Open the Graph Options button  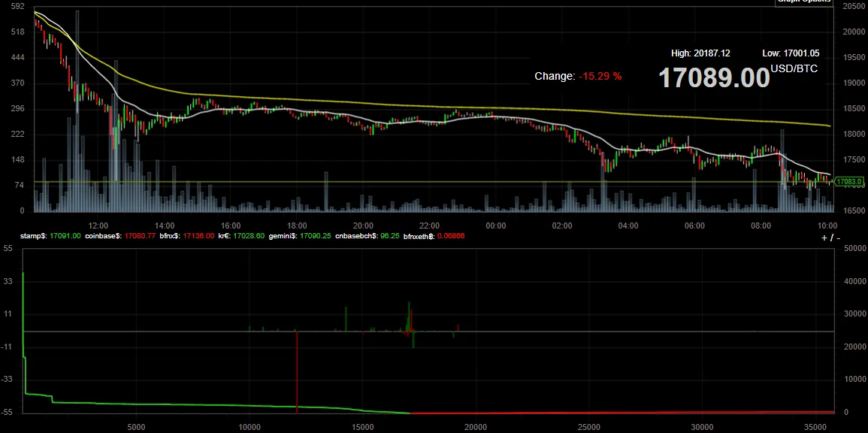[804, 2]
